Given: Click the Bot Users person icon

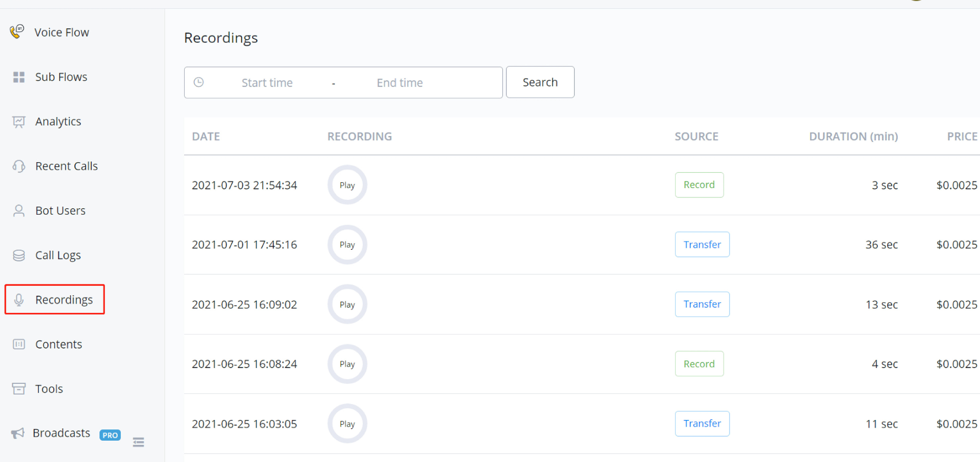Looking at the screenshot, I should tap(19, 211).
